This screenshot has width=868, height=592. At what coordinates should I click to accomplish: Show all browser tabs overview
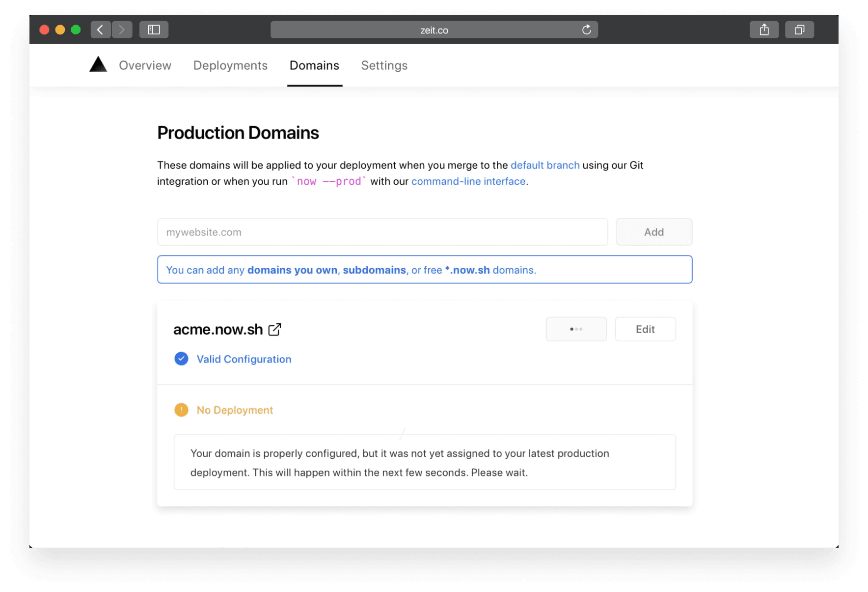[799, 29]
